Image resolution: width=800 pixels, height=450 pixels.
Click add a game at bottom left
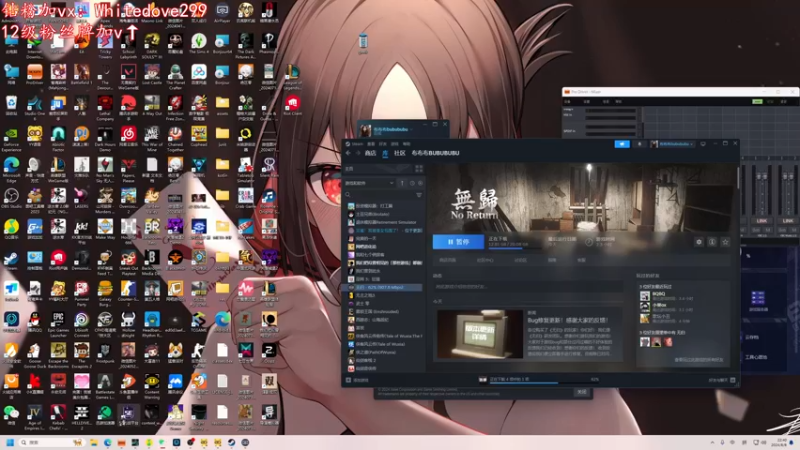click(x=357, y=380)
